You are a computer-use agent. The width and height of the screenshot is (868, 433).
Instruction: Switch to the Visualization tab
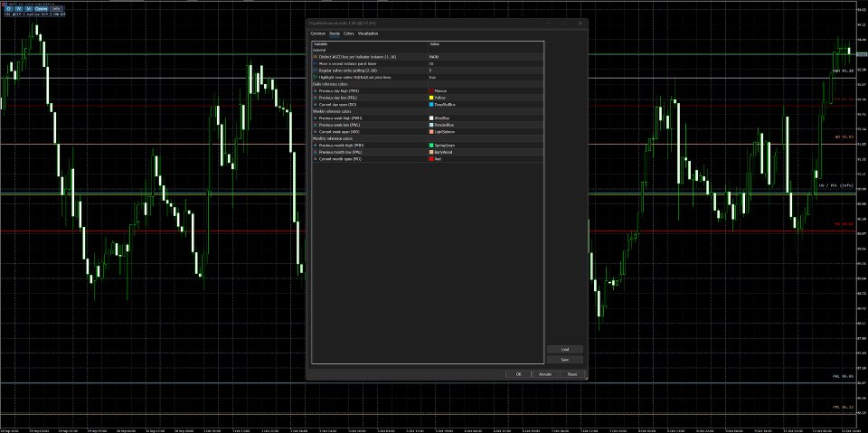click(x=368, y=33)
